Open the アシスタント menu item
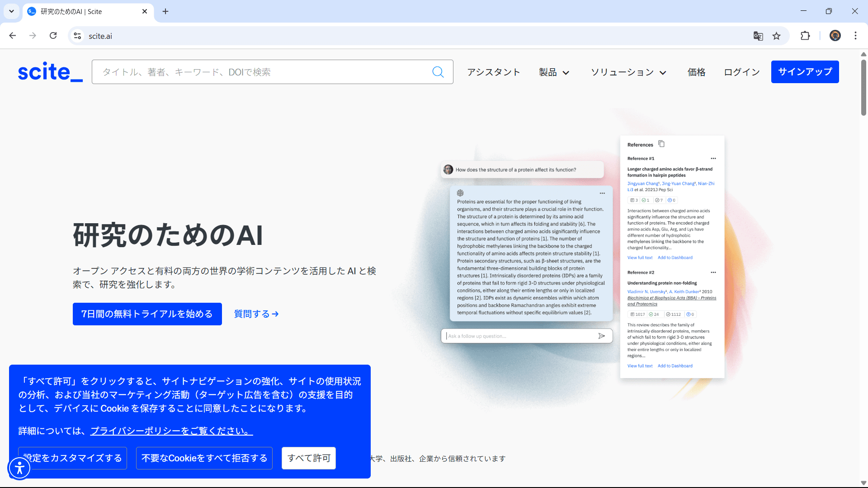This screenshot has width=868, height=488. click(494, 72)
